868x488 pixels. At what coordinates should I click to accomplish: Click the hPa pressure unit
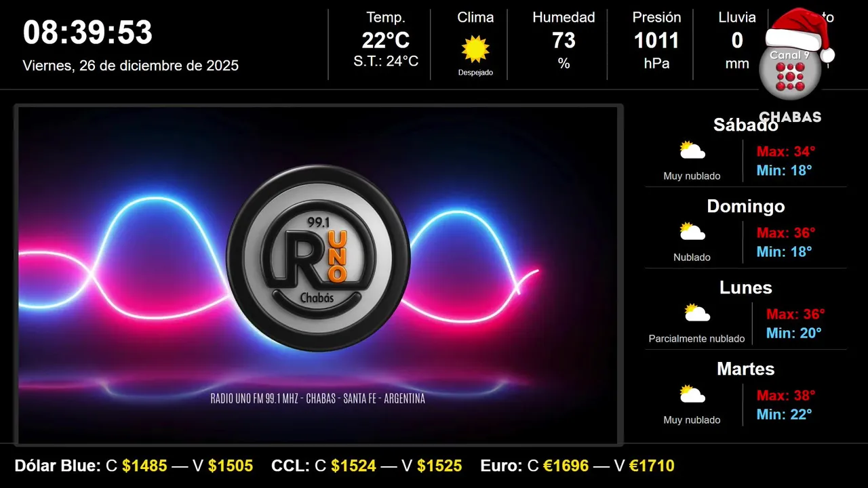656,63
